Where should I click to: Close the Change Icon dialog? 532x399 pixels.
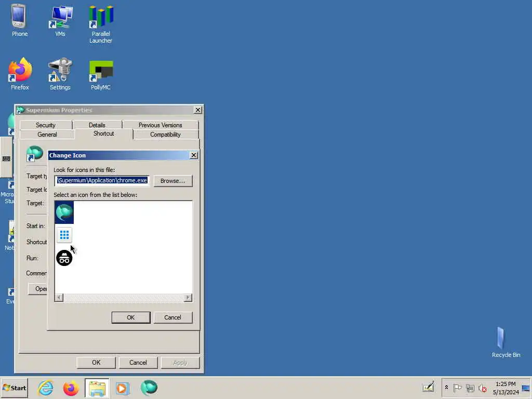193,155
